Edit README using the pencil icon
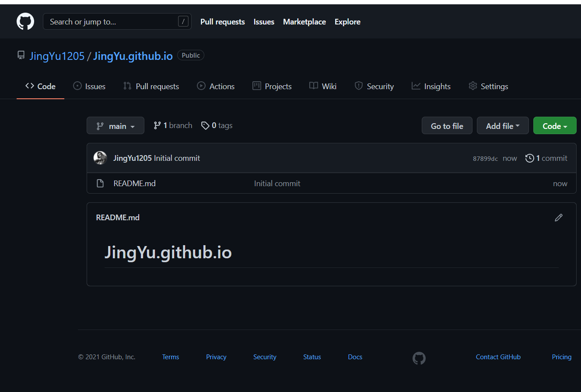Screen dimensions: 581x392 click(x=559, y=218)
